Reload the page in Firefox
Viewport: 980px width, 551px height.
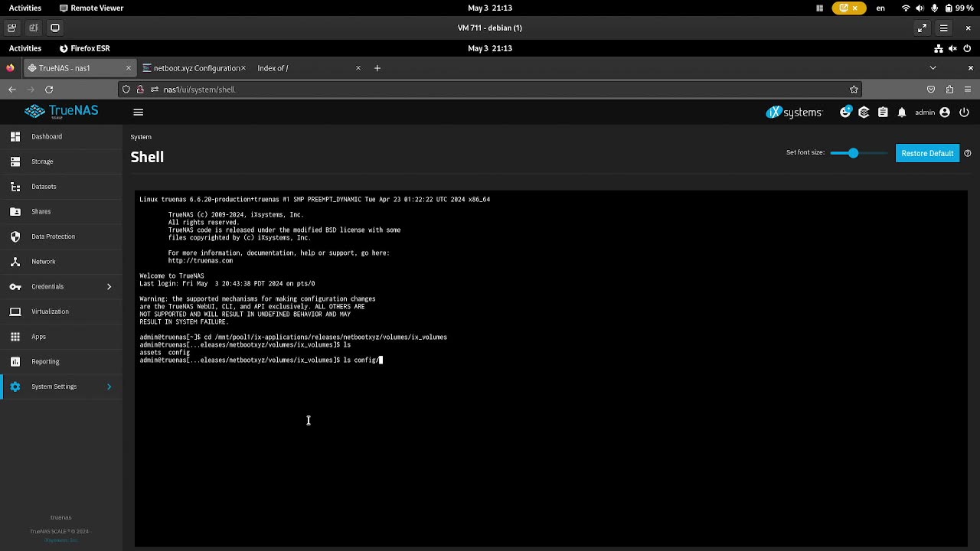(x=49, y=90)
